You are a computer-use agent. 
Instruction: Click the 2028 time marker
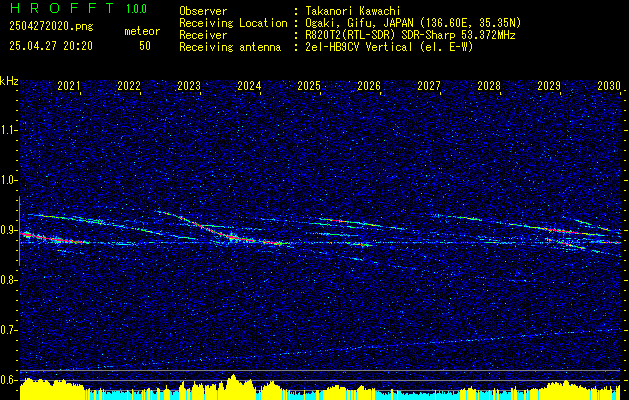pos(489,85)
